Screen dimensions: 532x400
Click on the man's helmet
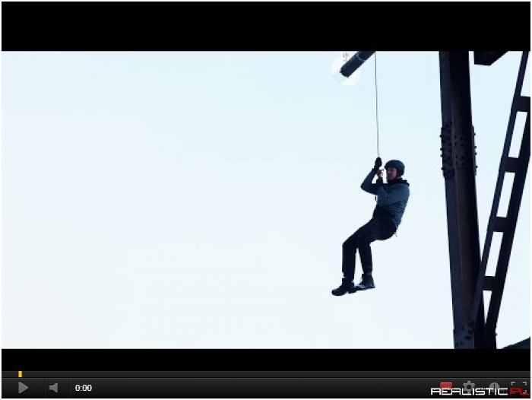395,165
